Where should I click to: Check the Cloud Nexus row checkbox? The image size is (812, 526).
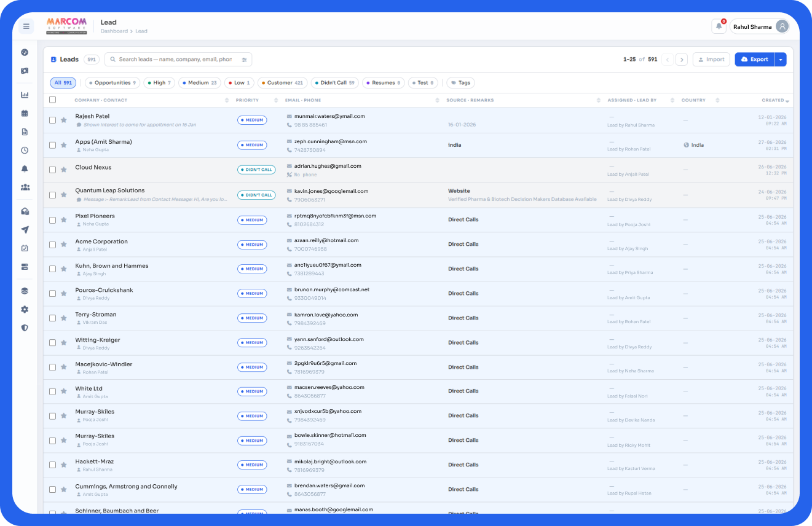(x=53, y=170)
